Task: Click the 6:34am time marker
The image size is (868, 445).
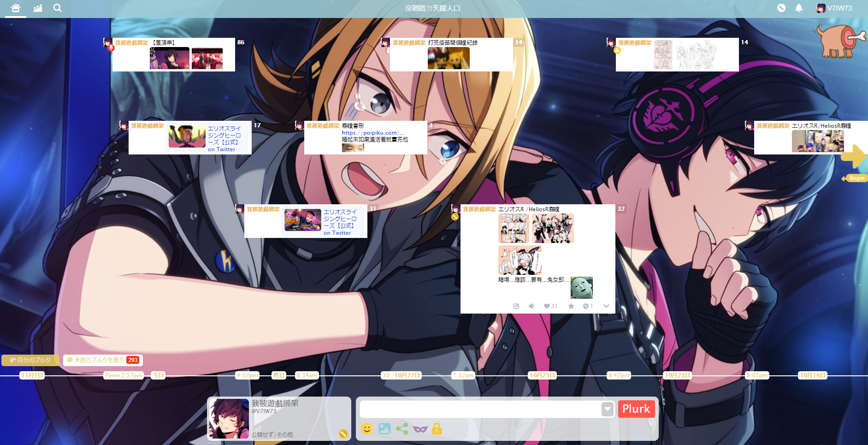Action: 307,375
